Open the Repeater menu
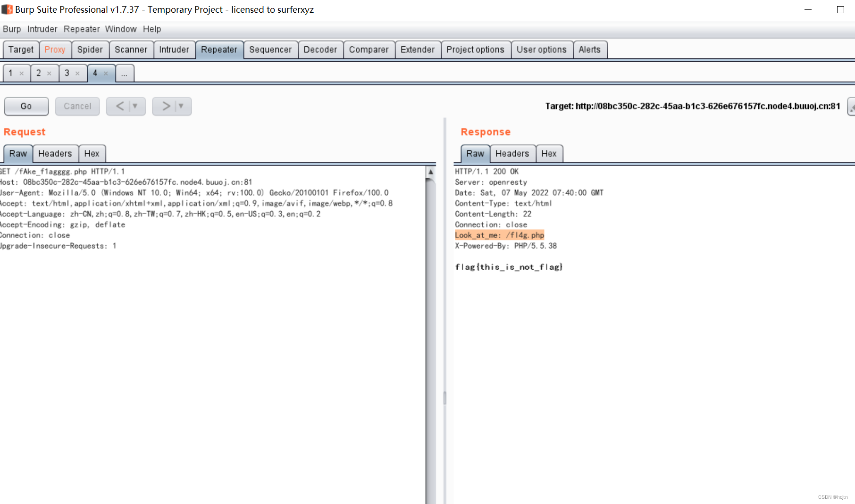 tap(82, 29)
